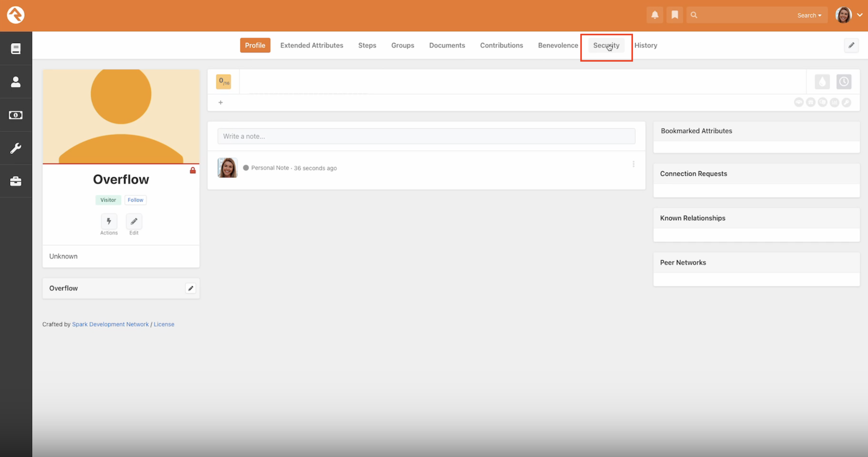Open the Documents tab
Image resolution: width=868 pixels, height=457 pixels.
(x=447, y=45)
